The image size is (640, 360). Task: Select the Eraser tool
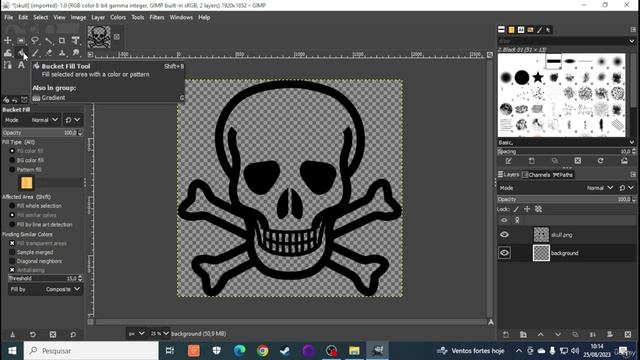(49, 53)
